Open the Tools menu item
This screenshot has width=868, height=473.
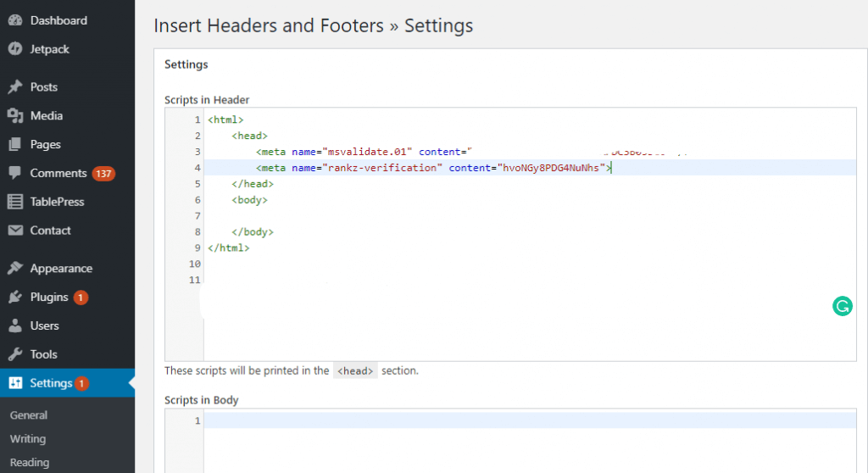coord(43,354)
